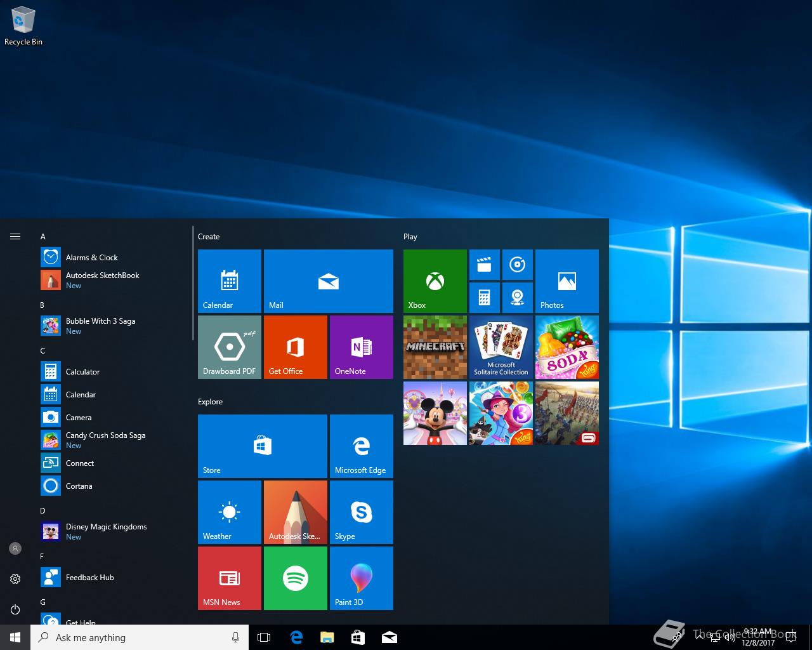The width and height of the screenshot is (812, 650).
Task: Open Calculator from the app list
Action: 114,371
